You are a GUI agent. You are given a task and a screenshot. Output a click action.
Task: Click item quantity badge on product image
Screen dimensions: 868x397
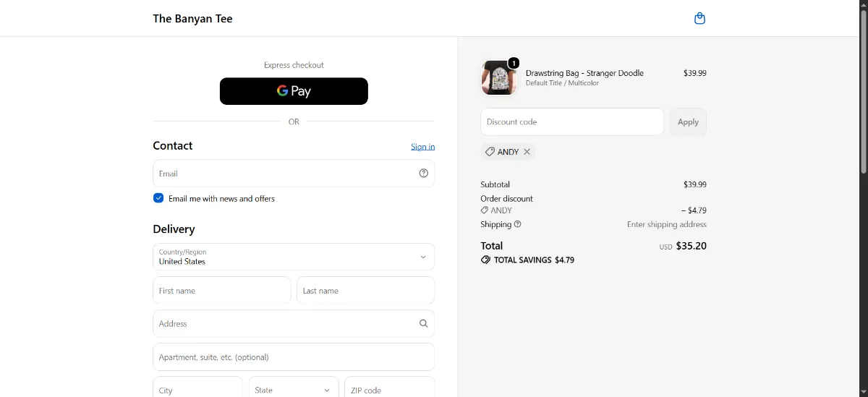click(514, 64)
